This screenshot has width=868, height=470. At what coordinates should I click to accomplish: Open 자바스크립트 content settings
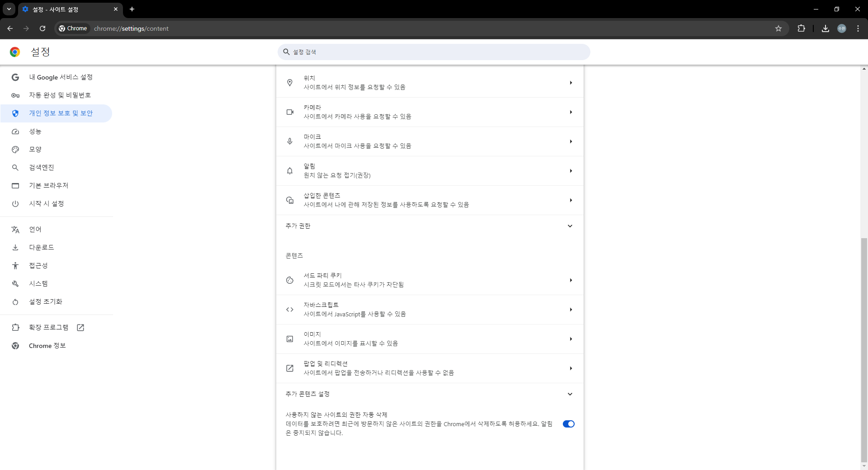[429, 310]
